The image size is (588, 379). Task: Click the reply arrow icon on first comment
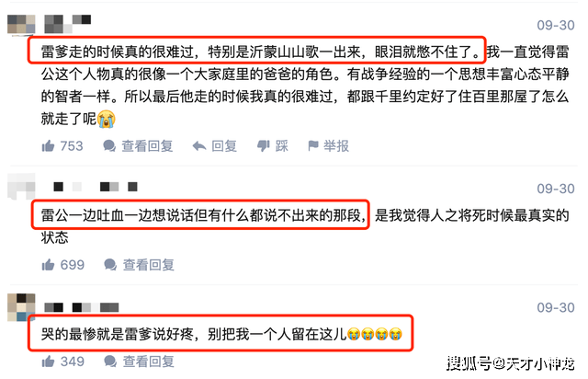pos(199,146)
